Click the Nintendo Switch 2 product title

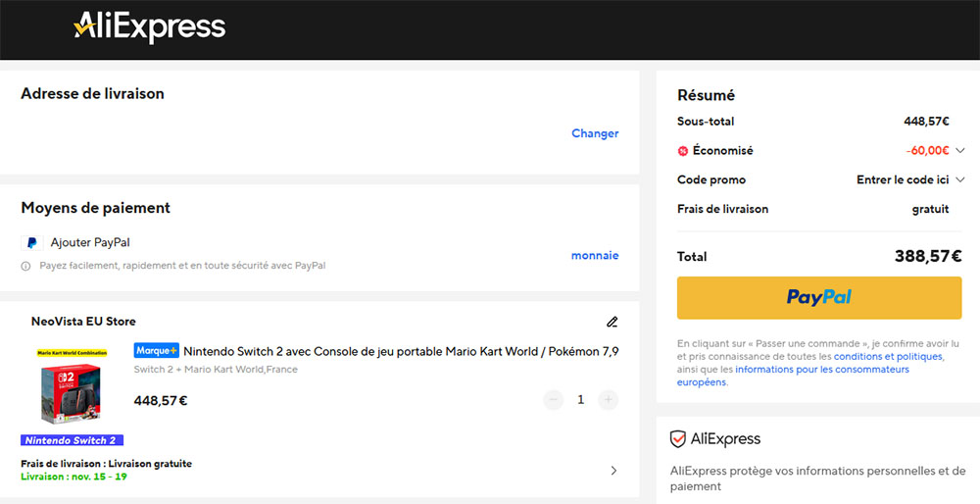point(401,351)
